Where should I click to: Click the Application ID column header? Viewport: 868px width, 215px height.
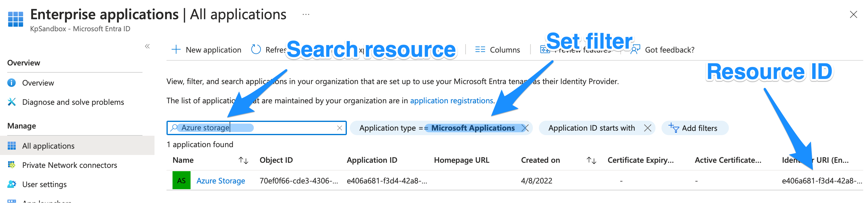pos(372,160)
